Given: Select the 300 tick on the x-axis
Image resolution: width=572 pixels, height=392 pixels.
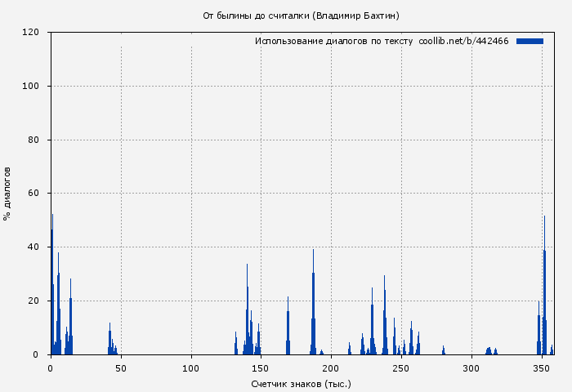Looking at the screenshot, I should click(471, 368).
